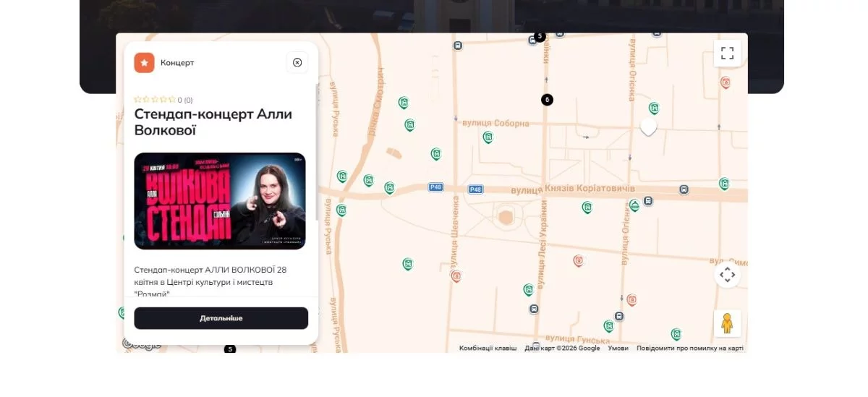This screenshot has width=868, height=397.
Task: Open Комбінації клавіш link
Action: [488, 348]
